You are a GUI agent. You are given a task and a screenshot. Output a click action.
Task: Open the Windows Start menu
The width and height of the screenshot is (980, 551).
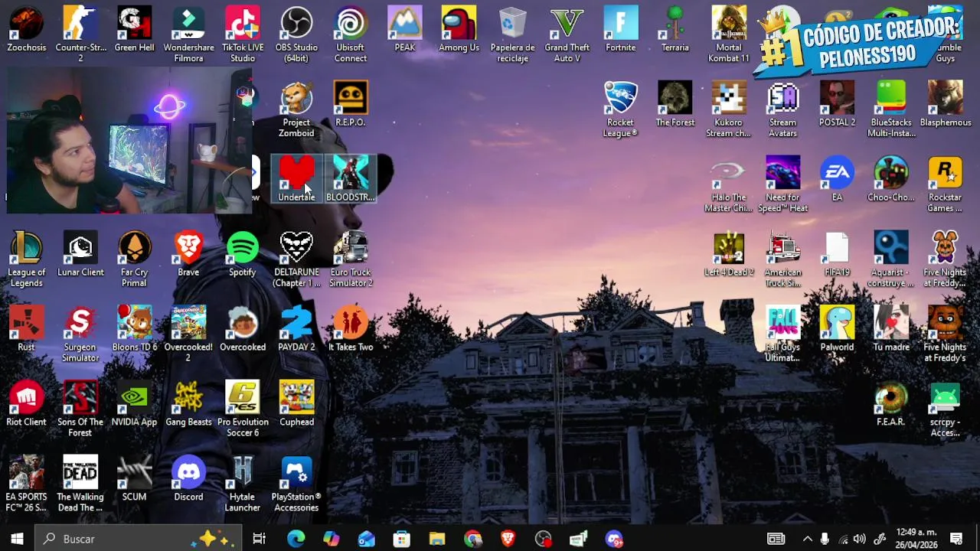click(x=18, y=539)
